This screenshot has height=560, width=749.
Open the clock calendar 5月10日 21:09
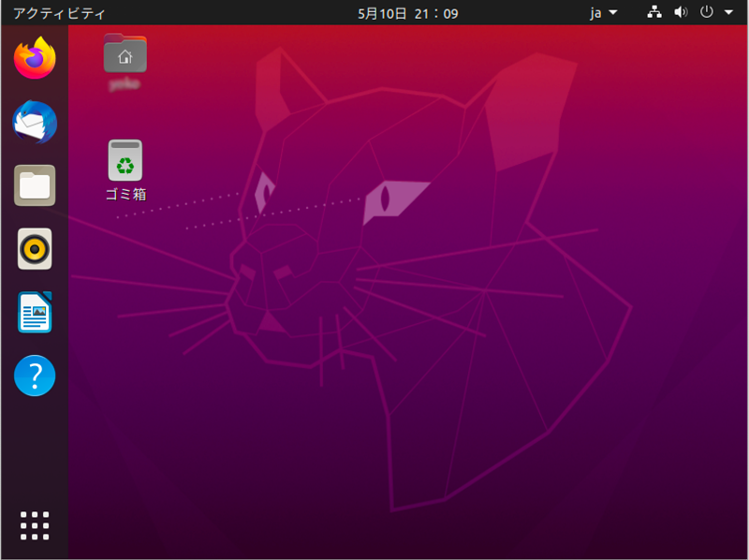click(x=408, y=13)
